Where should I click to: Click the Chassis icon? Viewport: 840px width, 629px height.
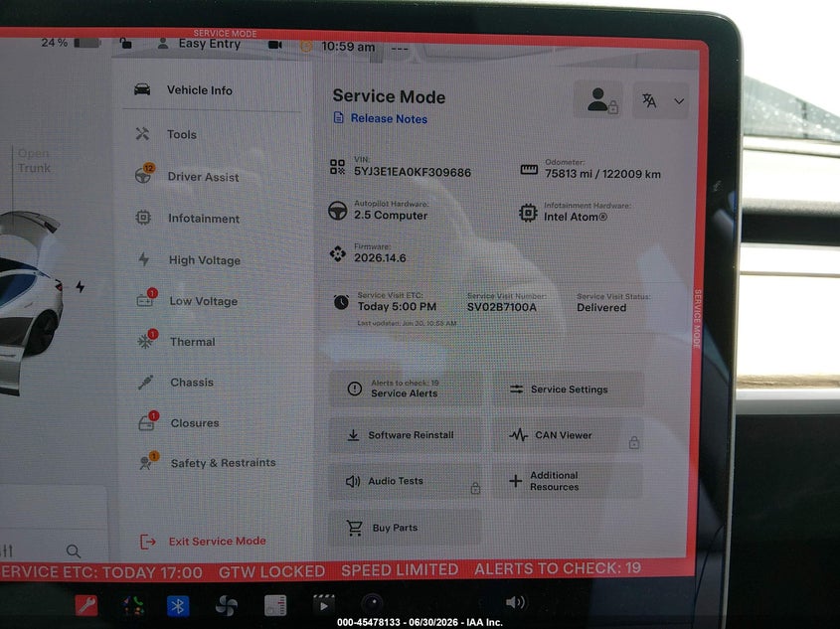(x=146, y=382)
